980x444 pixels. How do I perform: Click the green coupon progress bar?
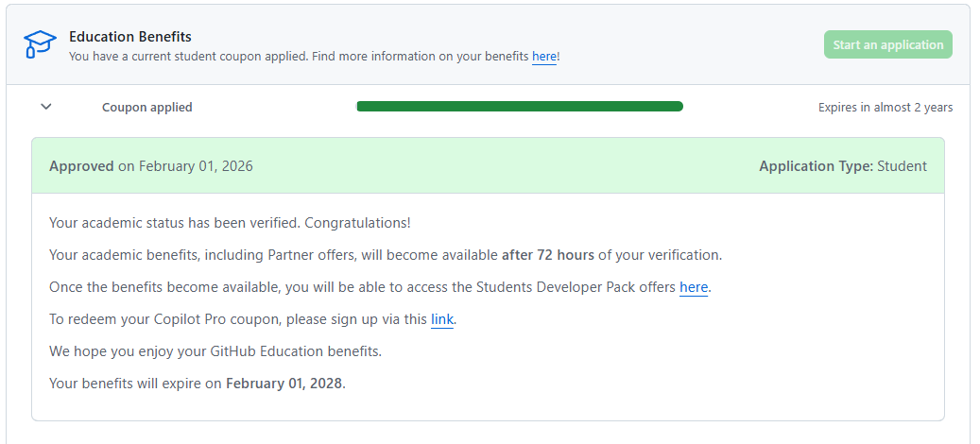(519, 107)
